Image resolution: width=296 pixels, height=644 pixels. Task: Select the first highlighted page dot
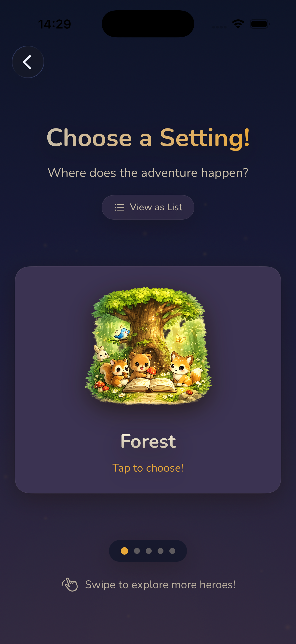tap(124, 551)
